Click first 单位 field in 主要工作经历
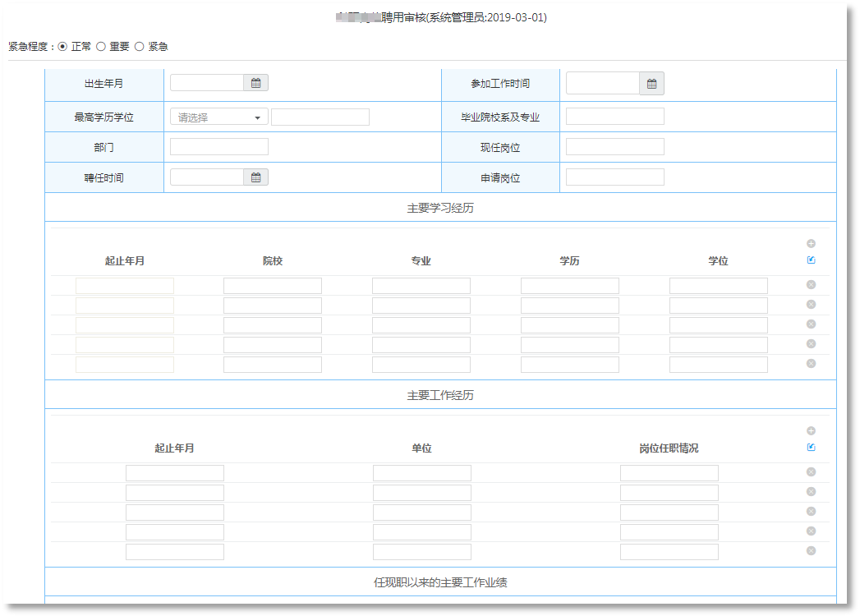The height and width of the screenshot is (616, 860). tap(421, 473)
